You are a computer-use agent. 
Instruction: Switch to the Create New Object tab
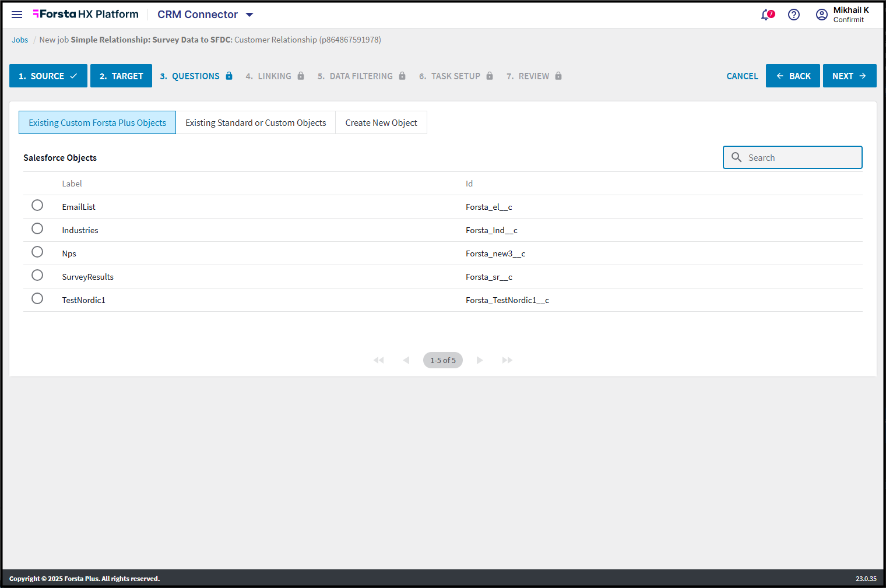point(381,122)
